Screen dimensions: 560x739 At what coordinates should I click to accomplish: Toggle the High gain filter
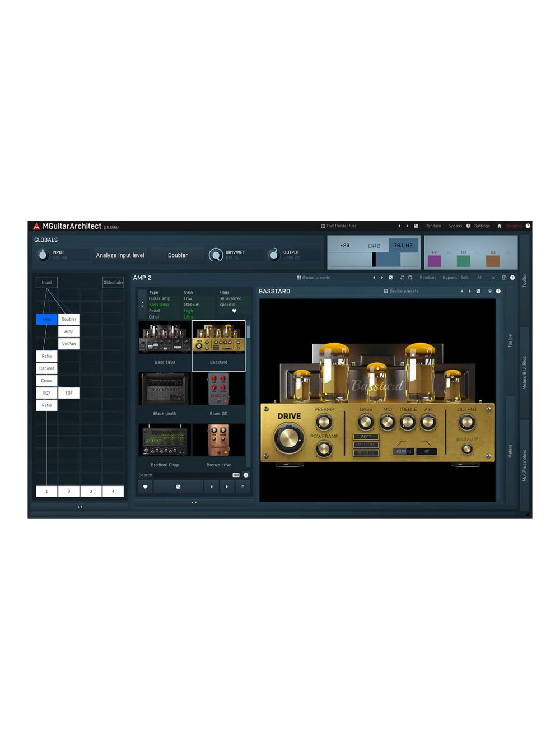(188, 311)
